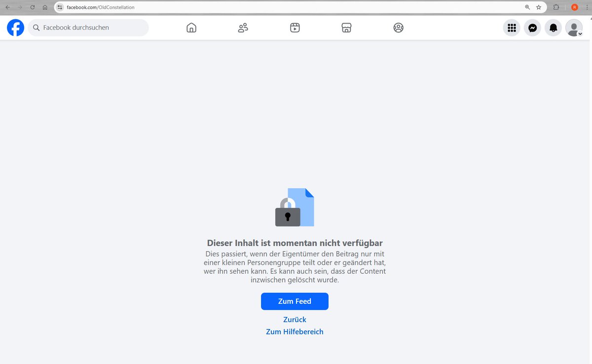Click the Zurück link

[x=295, y=320]
